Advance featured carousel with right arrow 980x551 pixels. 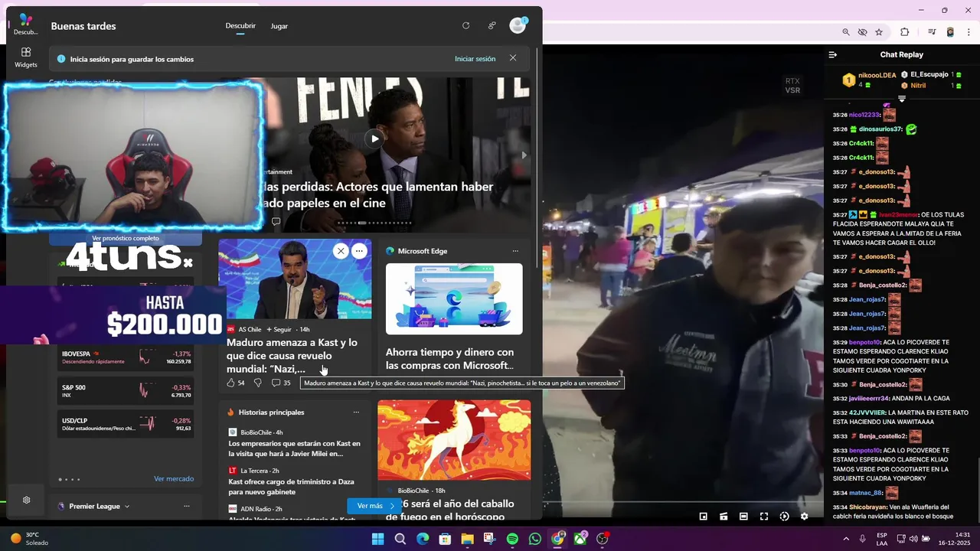524,155
